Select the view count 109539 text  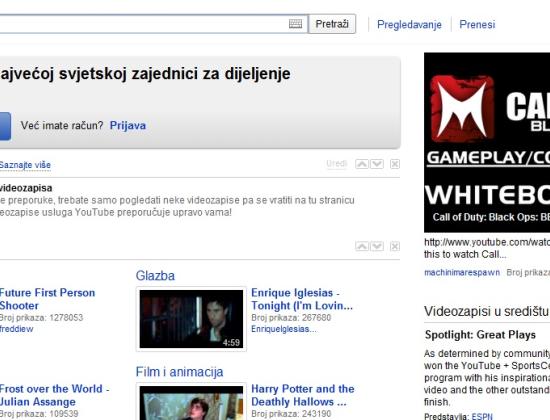tap(64, 414)
